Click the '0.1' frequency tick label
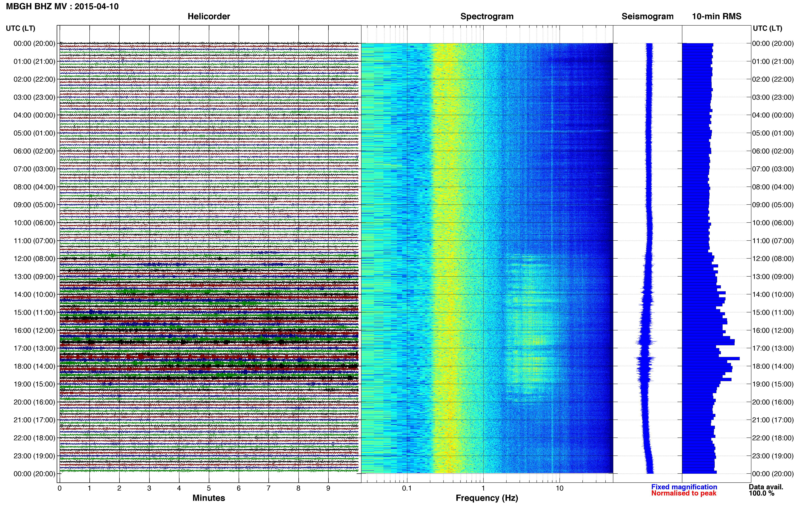812x508 pixels. click(407, 488)
